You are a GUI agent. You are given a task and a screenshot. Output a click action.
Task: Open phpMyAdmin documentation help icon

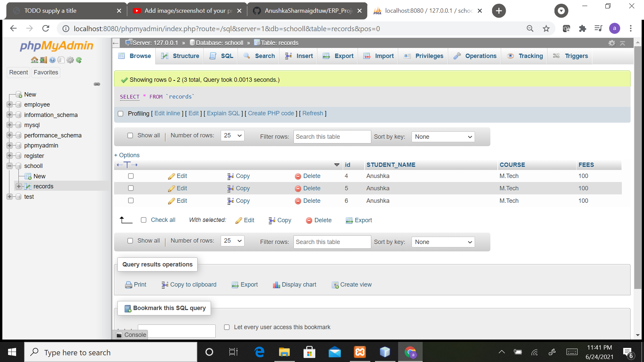point(52,60)
